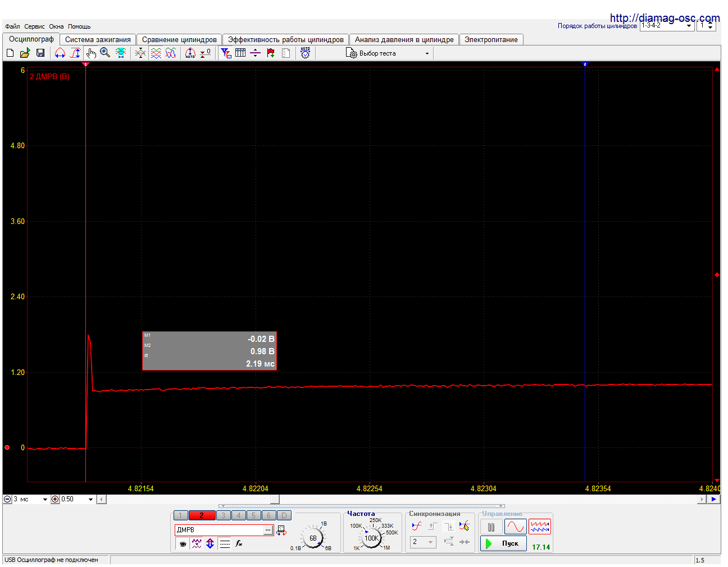Jump to end with blue arrow
The height and width of the screenshot is (567, 728).
(713, 499)
